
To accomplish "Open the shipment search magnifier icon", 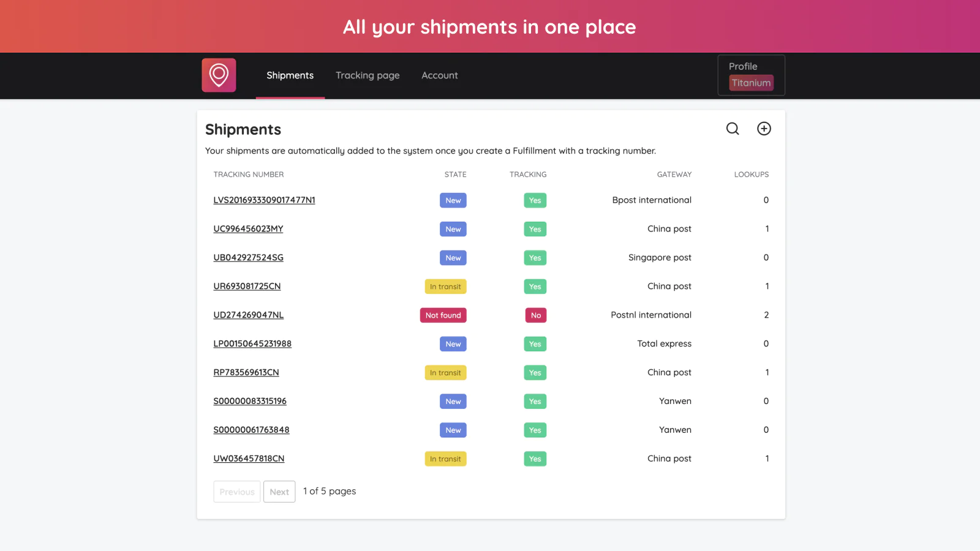I will tap(733, 129).
